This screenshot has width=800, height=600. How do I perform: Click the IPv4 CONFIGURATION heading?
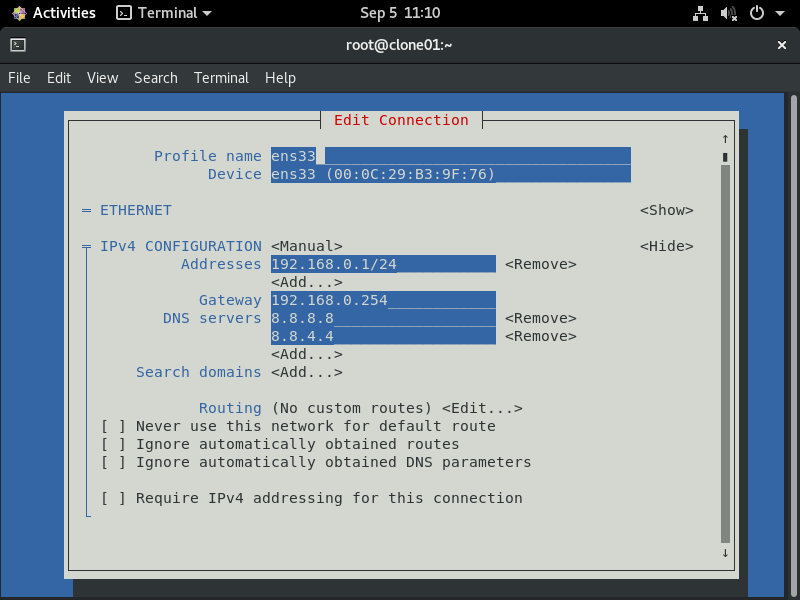[181, 246]
